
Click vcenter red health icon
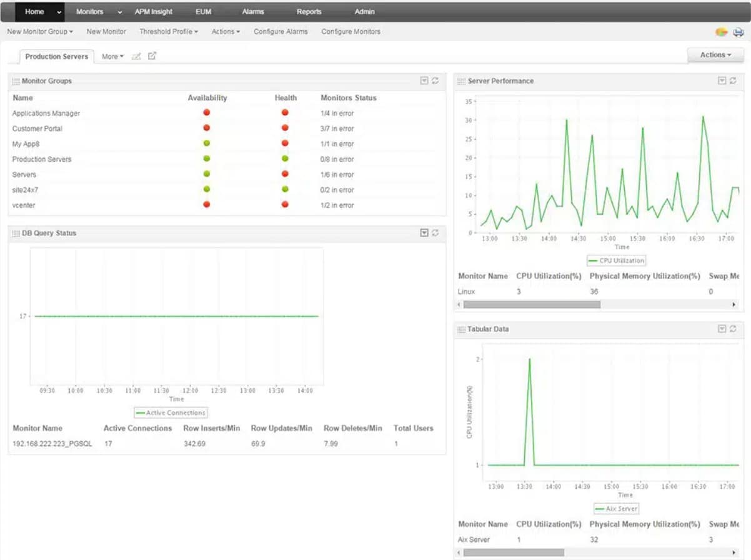[x=285, y=204]
